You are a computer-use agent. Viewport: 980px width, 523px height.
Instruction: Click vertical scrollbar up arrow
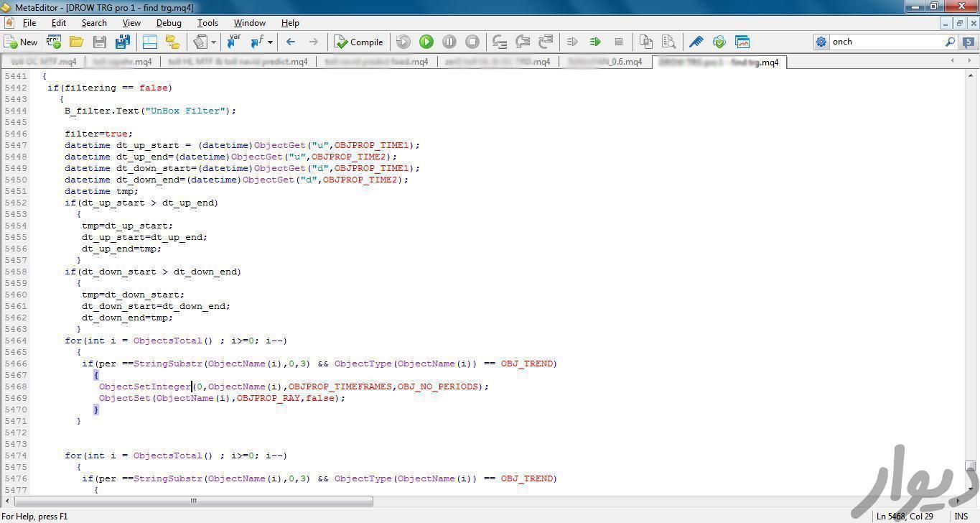coord(971,75)
